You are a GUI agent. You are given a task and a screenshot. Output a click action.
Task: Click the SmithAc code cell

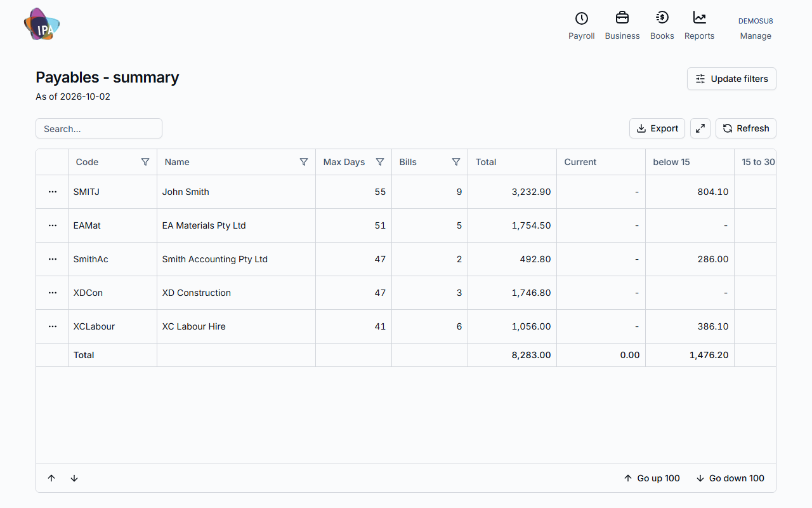(x=113, y=259)
